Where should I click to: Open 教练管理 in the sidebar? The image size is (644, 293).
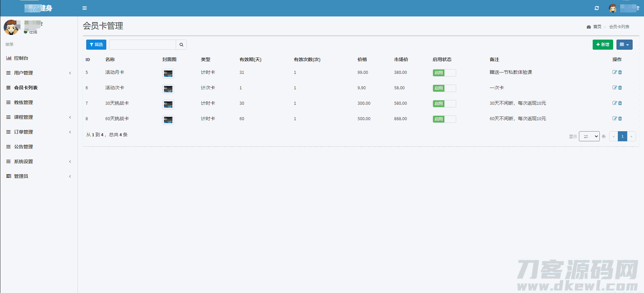click(x=23, y=102)
